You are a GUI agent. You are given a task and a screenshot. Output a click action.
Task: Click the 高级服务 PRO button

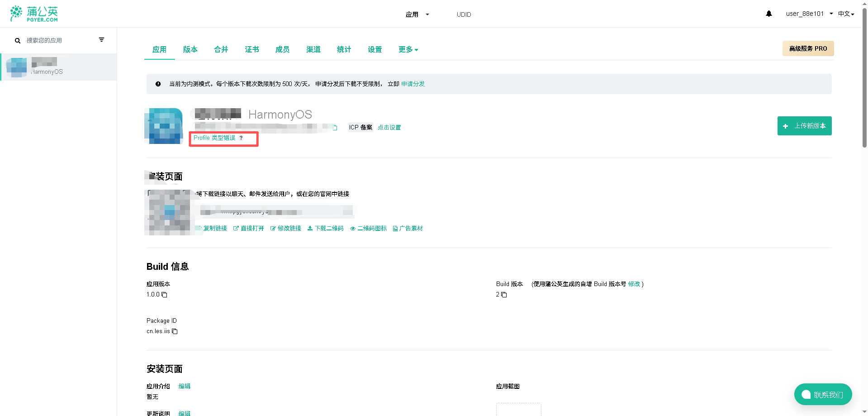[808, 48]
